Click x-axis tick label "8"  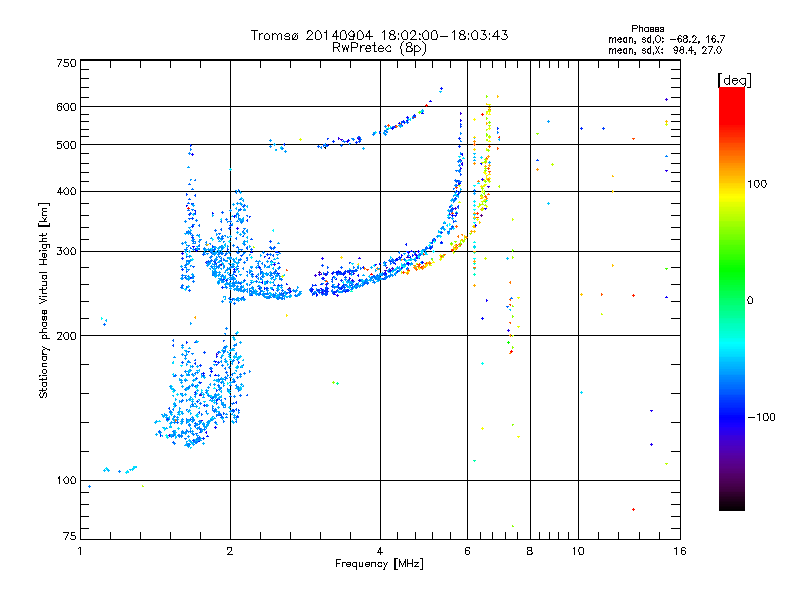[x=530, y=551]
